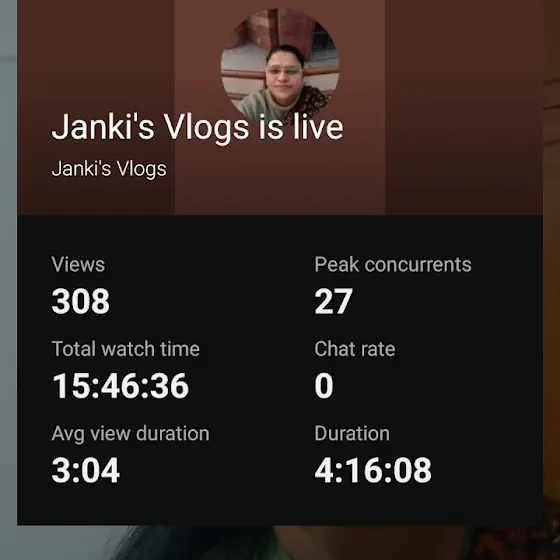This screenshot has width=560, height=560.
Task: Click the 4:16:08 stream duration value
Action: [x=373, y=470]
